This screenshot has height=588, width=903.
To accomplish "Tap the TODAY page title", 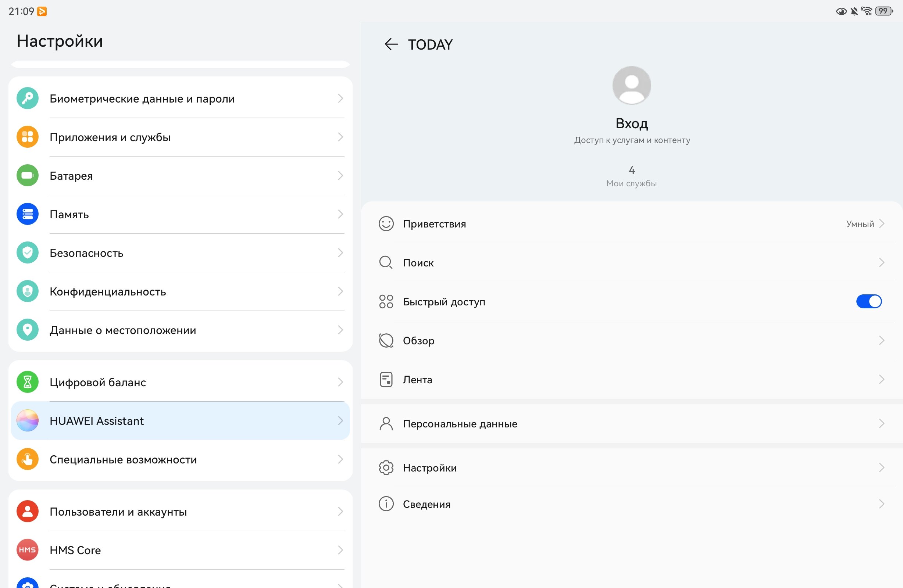I will (x=430, y=44).
